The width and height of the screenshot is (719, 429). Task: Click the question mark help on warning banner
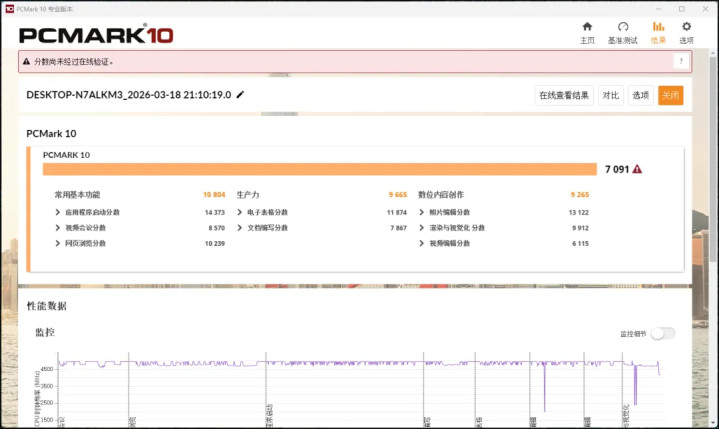point(680,61)
